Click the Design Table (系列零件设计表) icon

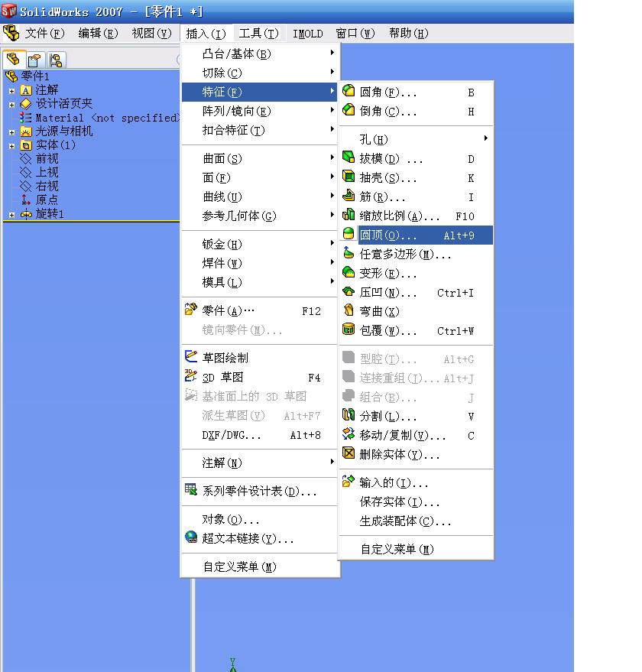191,489
